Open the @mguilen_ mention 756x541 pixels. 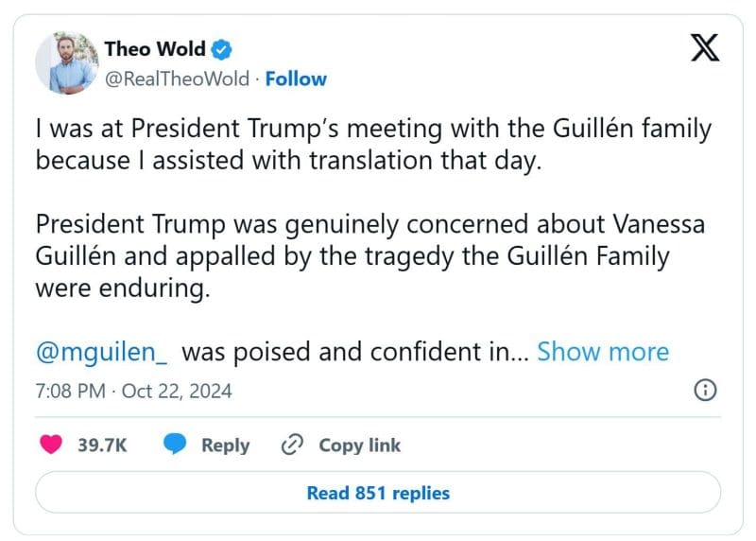[102, 352]
